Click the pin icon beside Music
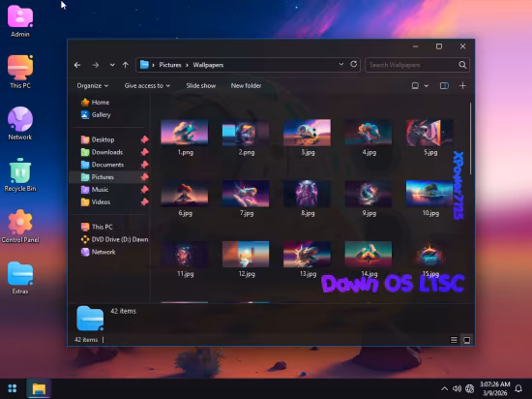532x399 pixels. tap(144, 190)
